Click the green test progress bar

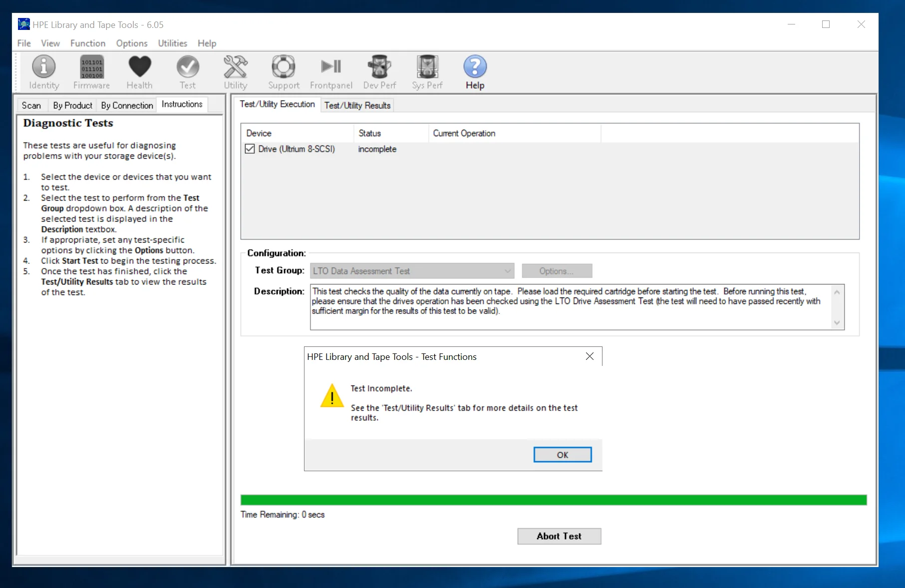click(x=554, y=500)
